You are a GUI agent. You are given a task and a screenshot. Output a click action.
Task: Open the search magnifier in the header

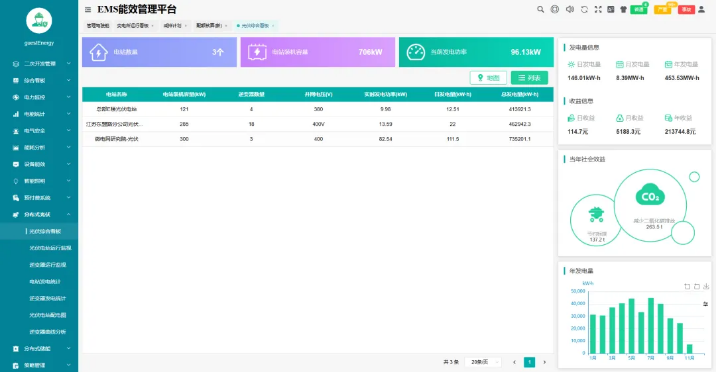click(540, 9)
